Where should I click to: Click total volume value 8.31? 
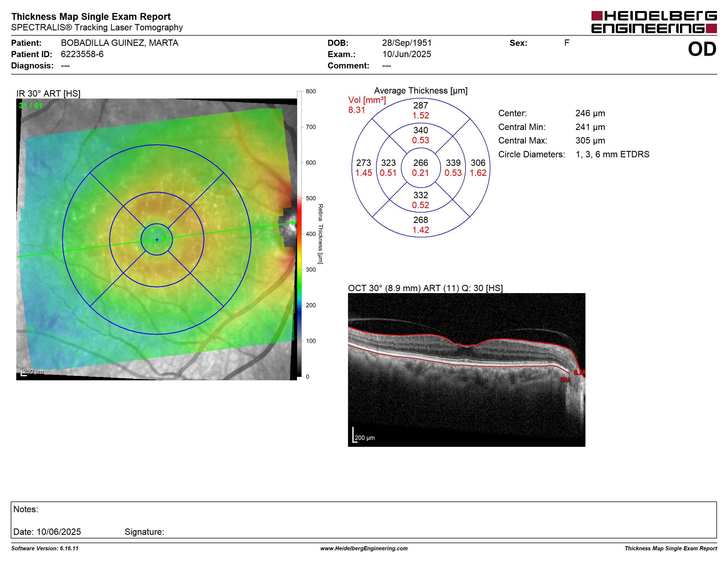356,110
